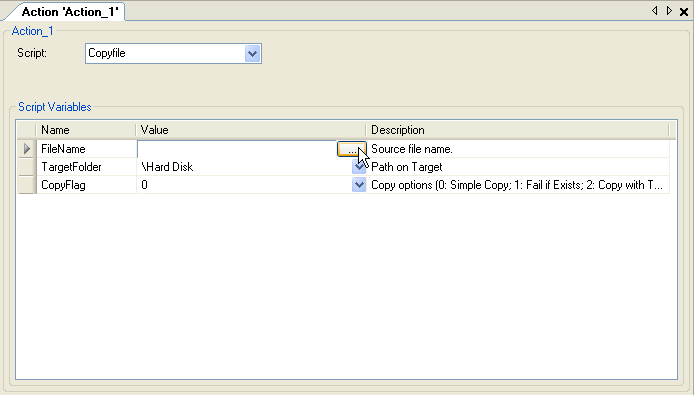Click the Description column header
Image resolution: width=694 pixels, height=395 pixels.
tap(518, 130)
